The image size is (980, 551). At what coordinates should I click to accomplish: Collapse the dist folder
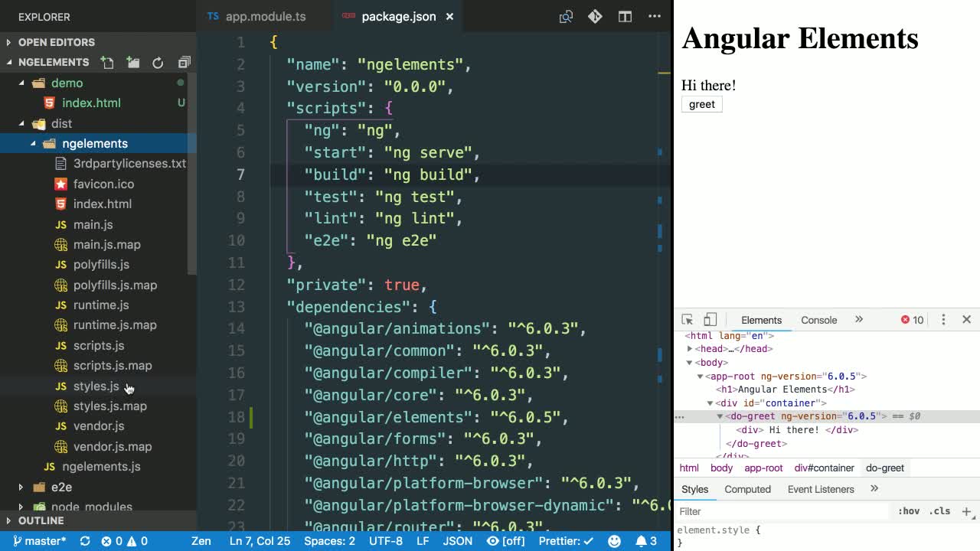click(61, 123)
